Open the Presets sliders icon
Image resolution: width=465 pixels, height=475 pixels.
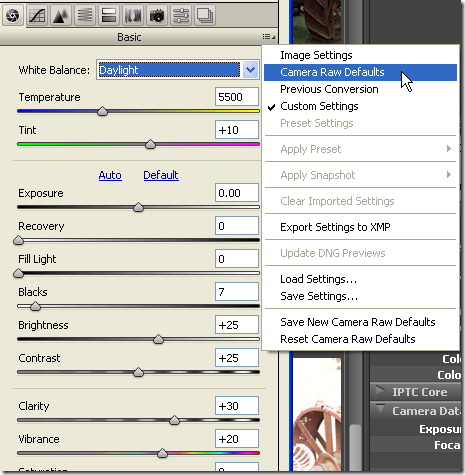(x=181, y=16)
